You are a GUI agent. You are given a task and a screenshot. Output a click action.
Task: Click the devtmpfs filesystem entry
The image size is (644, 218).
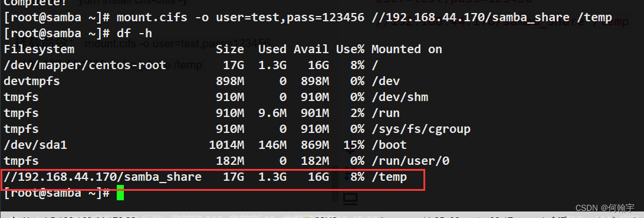[32, 81]
